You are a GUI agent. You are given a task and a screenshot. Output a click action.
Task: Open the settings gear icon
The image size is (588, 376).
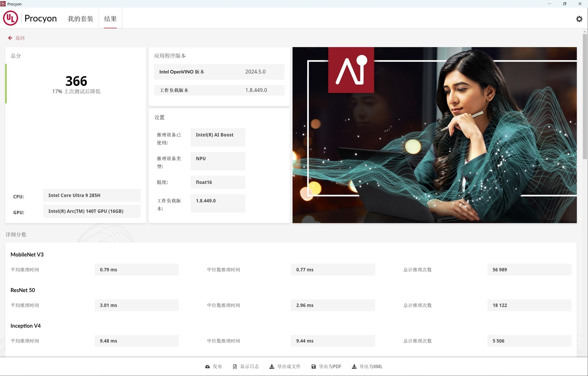pos(579,19)
